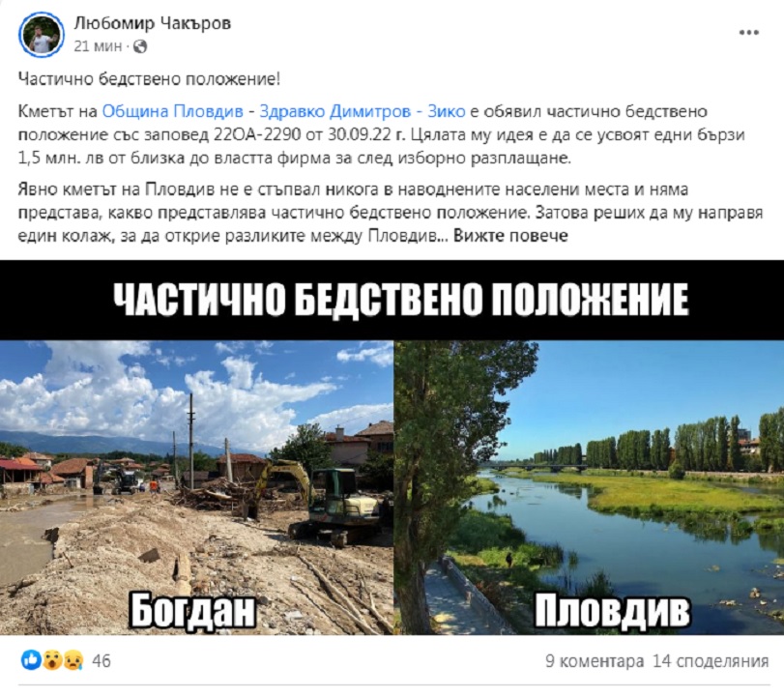Screen dimensions: 784x697
Task: Open the 9 коментара link
Action: (595, 661)
